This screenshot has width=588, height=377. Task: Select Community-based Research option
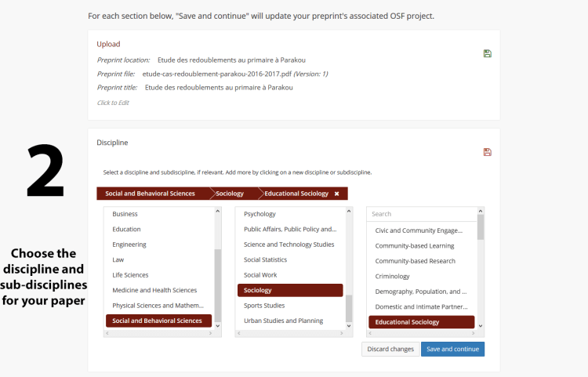[415, 261]
